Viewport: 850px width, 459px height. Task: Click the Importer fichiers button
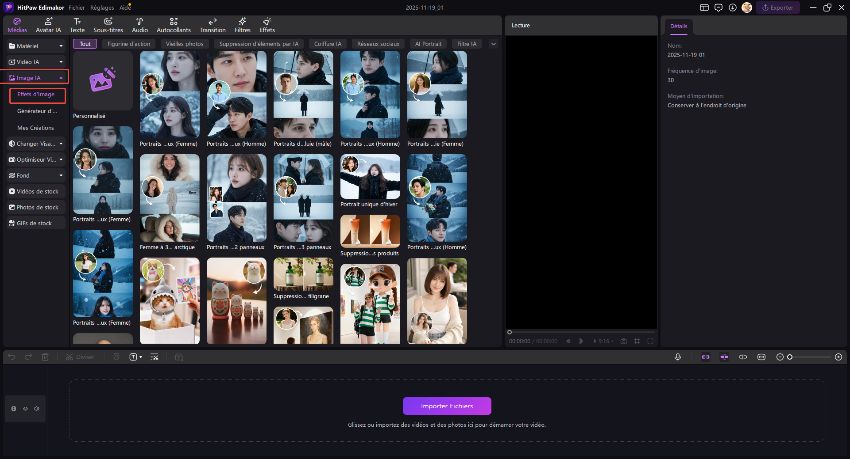447,406
